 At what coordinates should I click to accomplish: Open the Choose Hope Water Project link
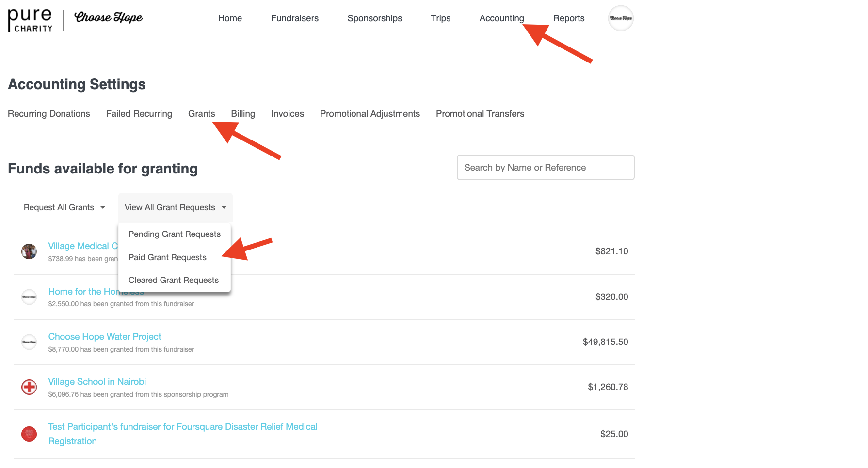(x=105, y=336)
